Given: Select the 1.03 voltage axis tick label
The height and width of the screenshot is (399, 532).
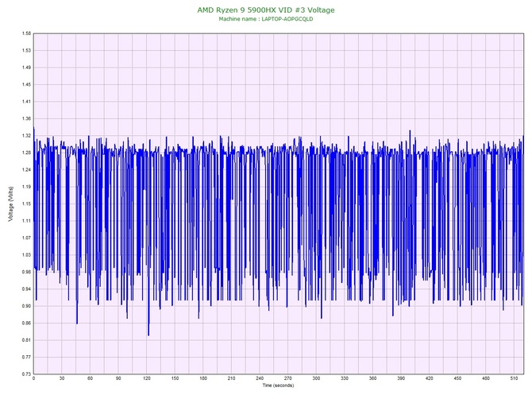Looking at the screenshot, I should (x=25, y=254).
